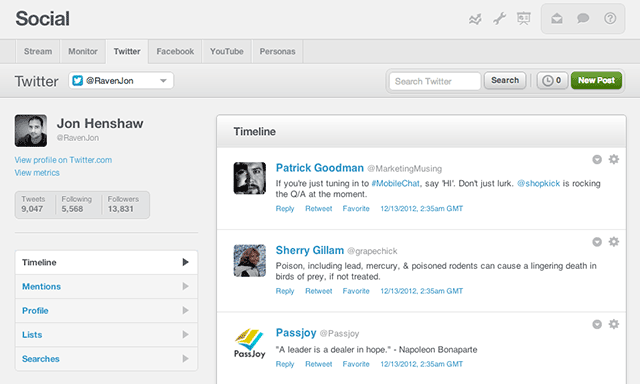This screenshot has width=640, height=384.
Task: Favorite Sherry Gillam's tweet
Action: point(356,291)
